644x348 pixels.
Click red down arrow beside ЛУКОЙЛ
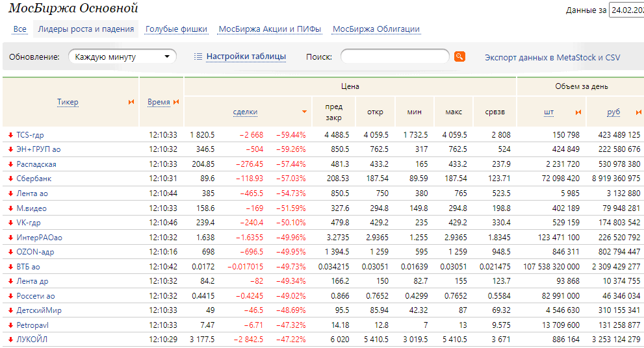[10, 340]
